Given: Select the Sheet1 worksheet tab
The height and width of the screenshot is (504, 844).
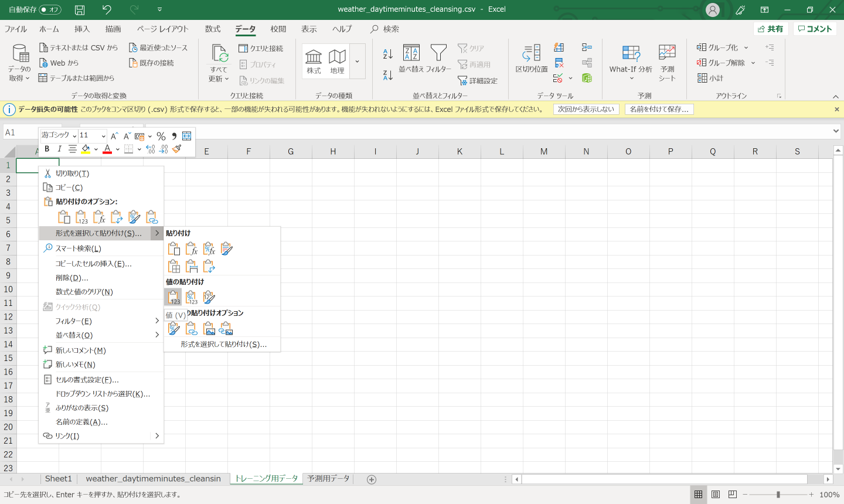Looking at the screenshot, I should click(x=59, y=479).
